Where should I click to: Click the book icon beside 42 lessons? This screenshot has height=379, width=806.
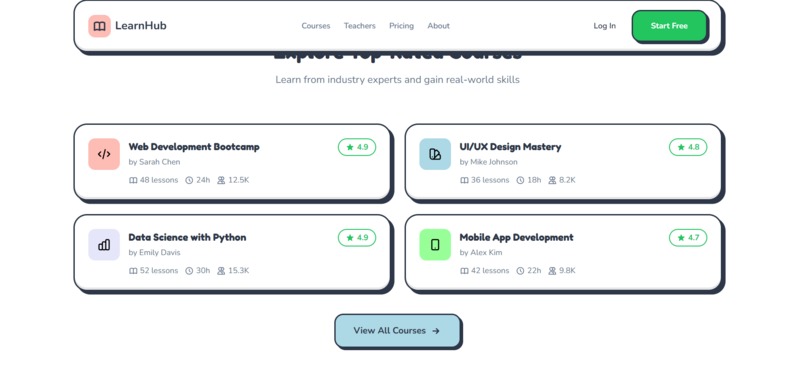click(464, 270)
